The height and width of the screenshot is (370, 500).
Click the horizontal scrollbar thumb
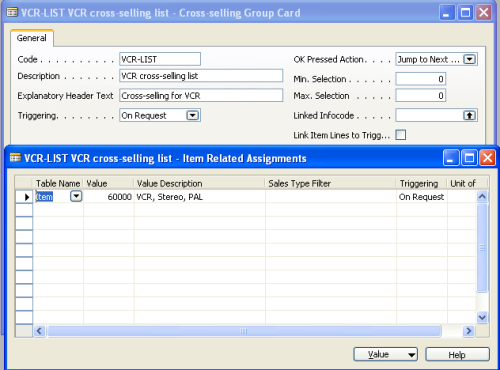[x=244, y=331]
